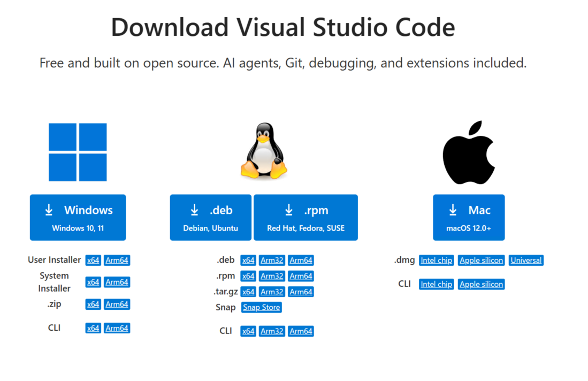Choose System Installer x64 download

click(x=93, y=282)
